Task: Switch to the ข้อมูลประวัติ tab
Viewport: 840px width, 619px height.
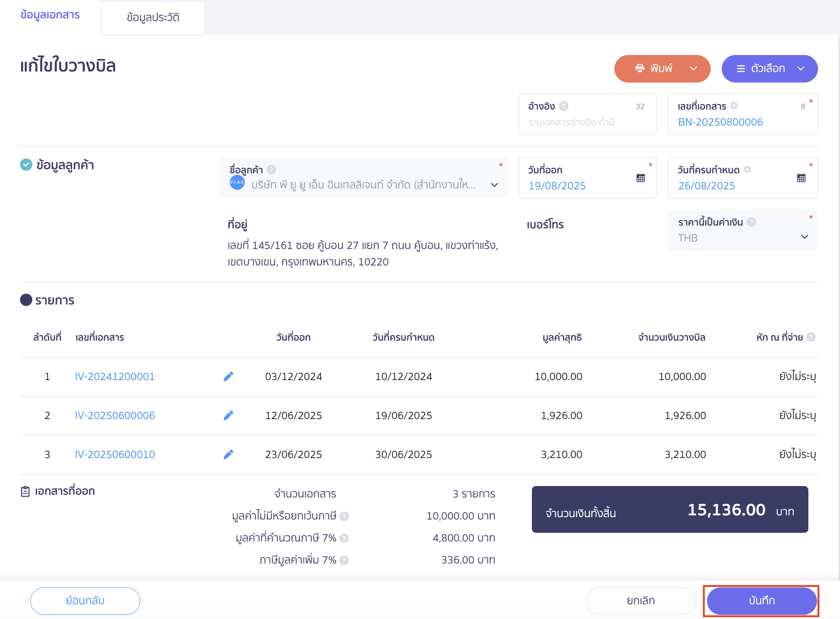Action: pyautogui.click(x=153, y=18)
